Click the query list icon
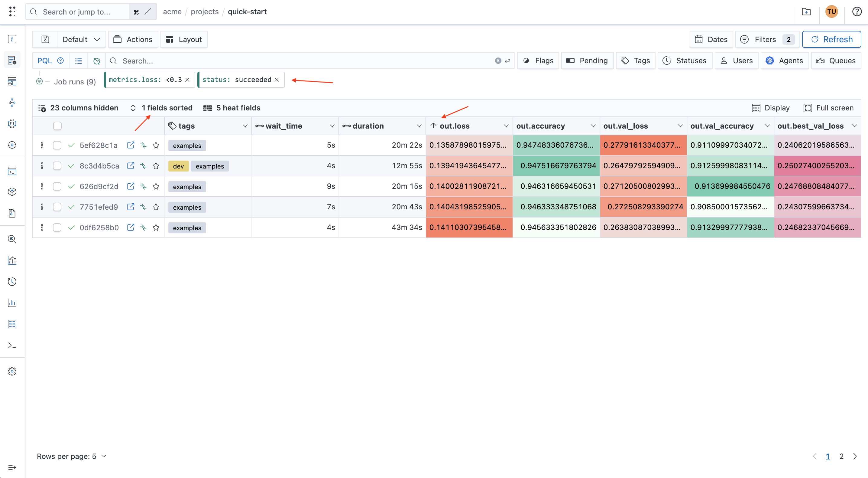This screenshot has height=478, width=868. click(x=79, y=61)
